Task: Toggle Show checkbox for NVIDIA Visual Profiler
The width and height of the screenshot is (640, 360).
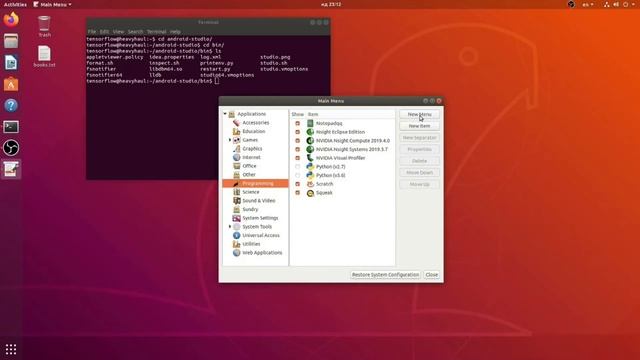Action: point(298,158)
